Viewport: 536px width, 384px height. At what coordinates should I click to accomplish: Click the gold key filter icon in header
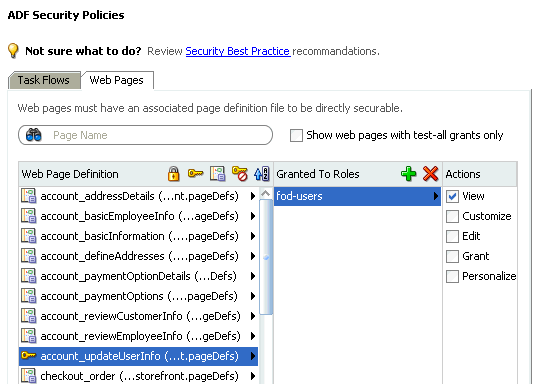click(195, 173)
